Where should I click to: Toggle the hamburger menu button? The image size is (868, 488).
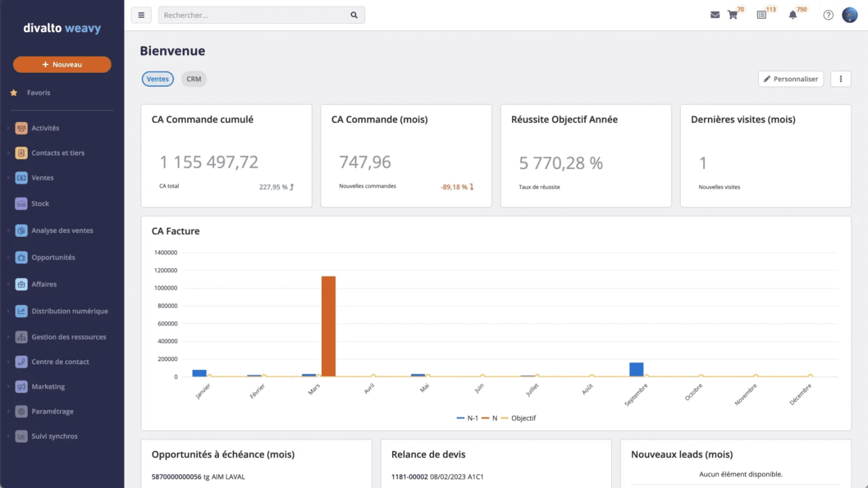[x=141, y=15]
